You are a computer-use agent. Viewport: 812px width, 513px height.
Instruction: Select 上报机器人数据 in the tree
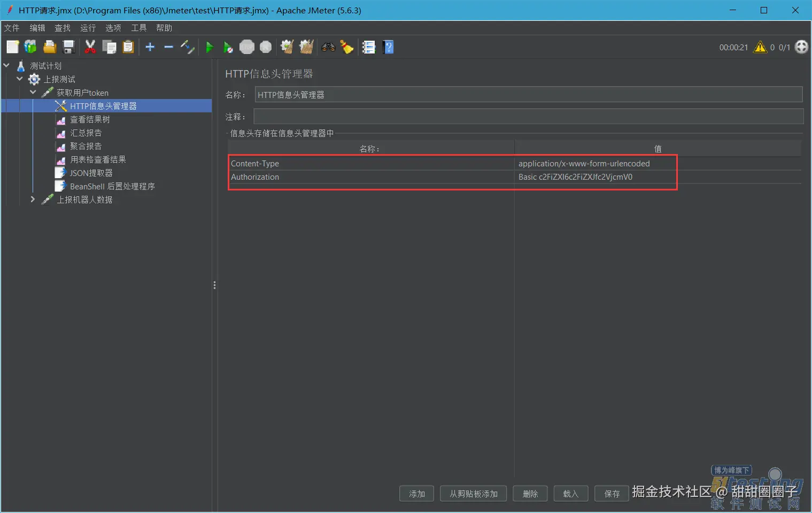tap(84, 200)
